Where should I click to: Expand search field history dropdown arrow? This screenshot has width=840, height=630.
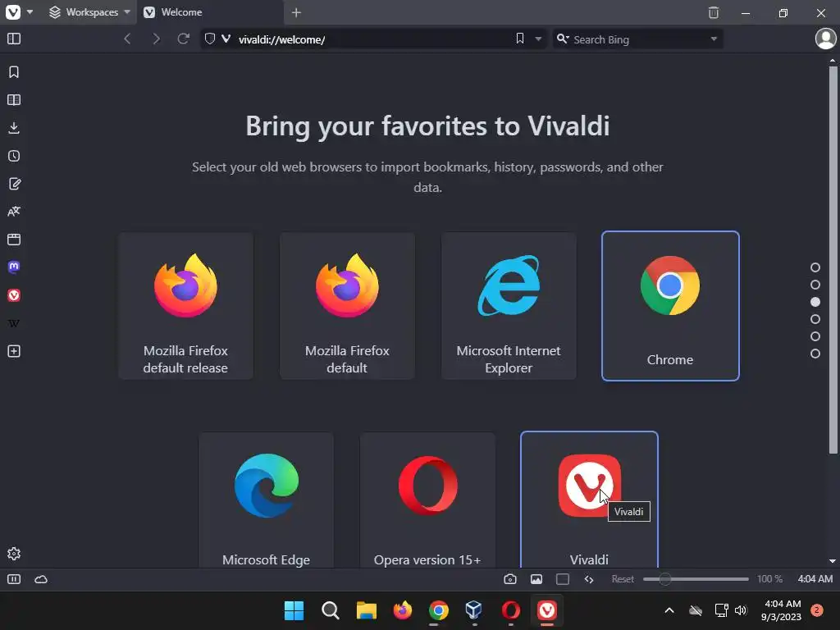pyautogui.click(x=714, y=39)
